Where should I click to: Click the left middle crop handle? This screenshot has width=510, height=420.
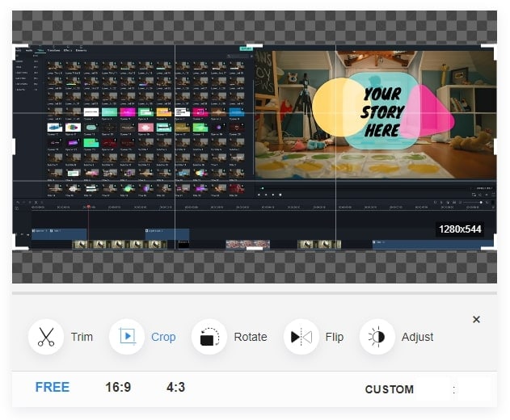[14, 147]
